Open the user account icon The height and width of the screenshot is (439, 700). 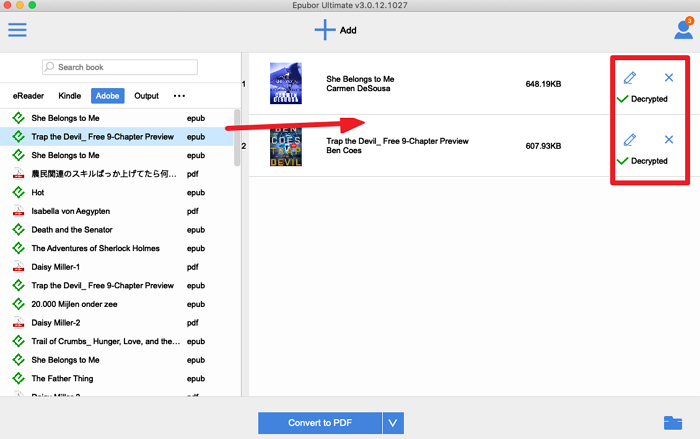click(x=683, y=29)
